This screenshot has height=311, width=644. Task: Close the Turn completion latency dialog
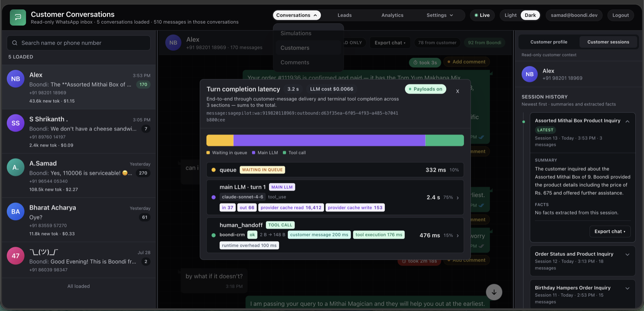tap(458, 91)
